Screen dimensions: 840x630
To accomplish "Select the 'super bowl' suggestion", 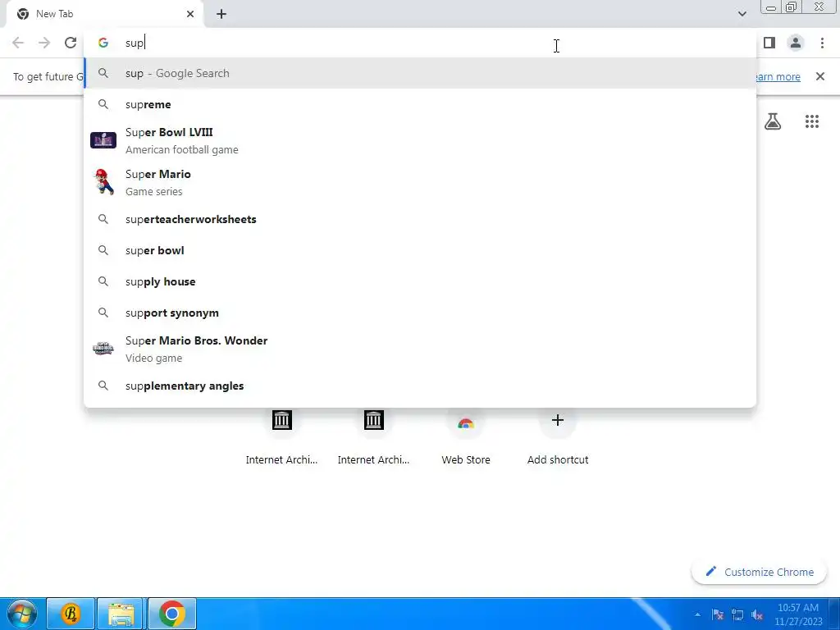I will click(420, 250).
